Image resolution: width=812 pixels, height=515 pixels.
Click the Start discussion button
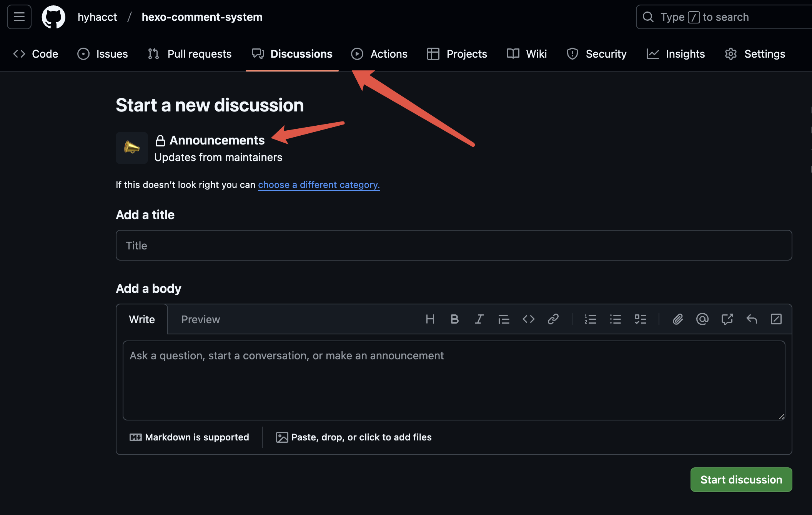pyautogui.click(x=741, y=480)
